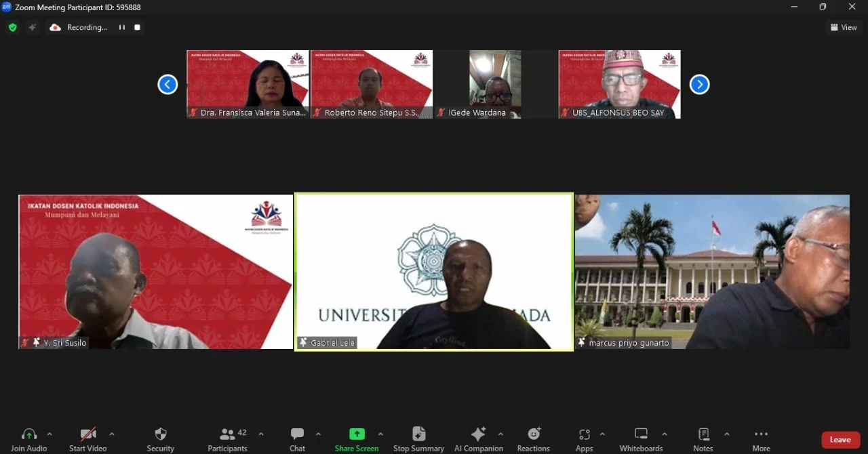The width and height of the screenshot is (868, 454).
Task: Click the Share Screen button
Action: (356, 439)
